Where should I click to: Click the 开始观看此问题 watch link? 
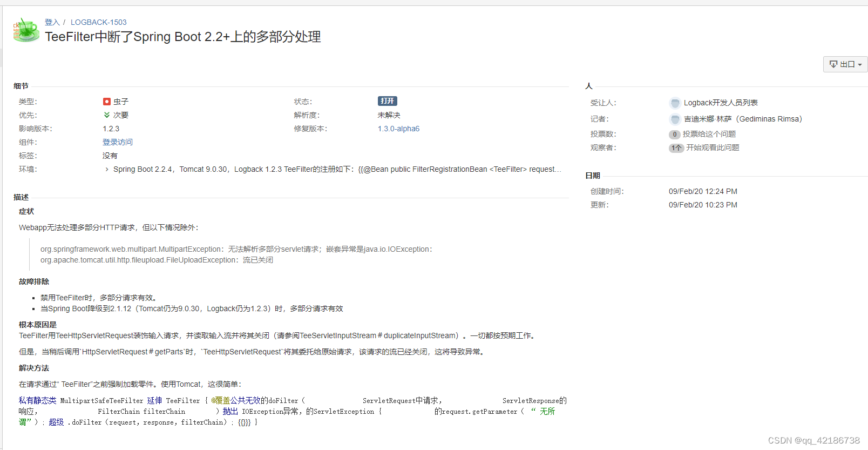click(x=713, y=147)
